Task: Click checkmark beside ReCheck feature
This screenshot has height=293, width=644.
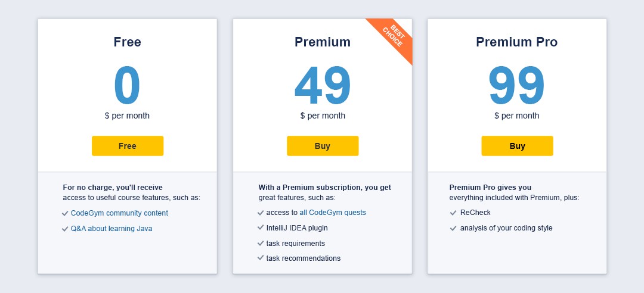Action: [453, 213]
